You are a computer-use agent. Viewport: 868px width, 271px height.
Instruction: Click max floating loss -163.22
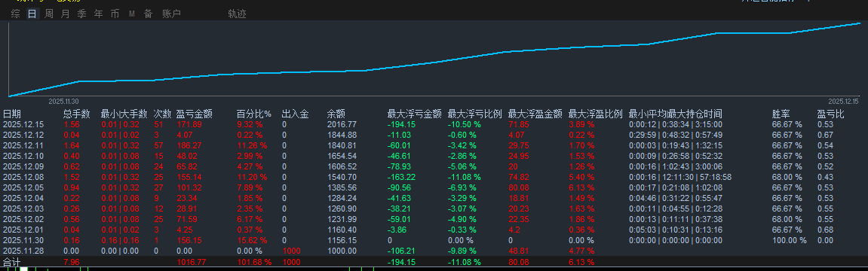coord(400,177)
